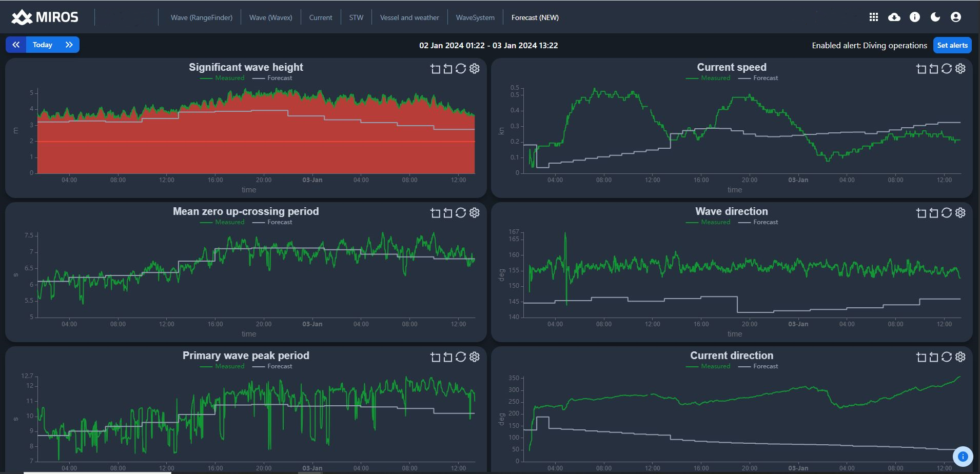Click the Current speed chart title
The height and width of the screenshot is (474, 980).
pos(732,67)
